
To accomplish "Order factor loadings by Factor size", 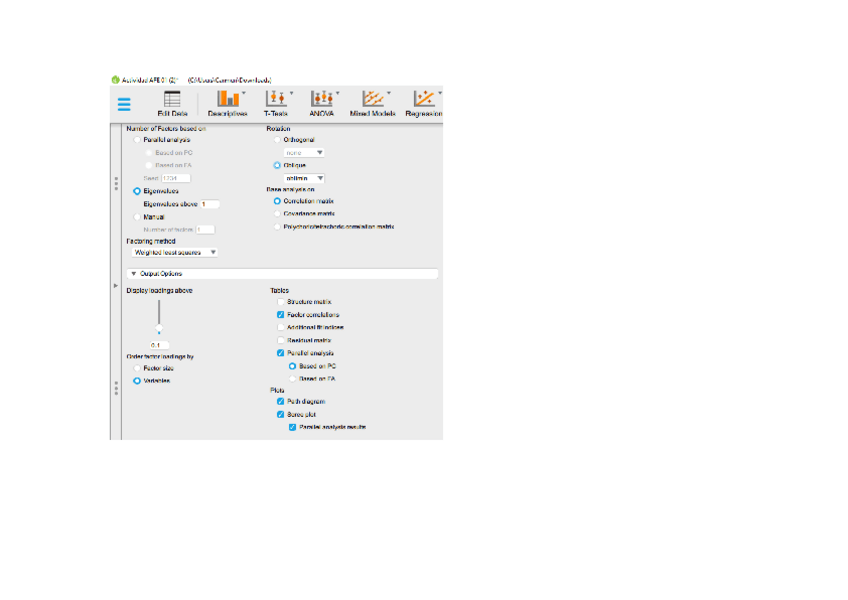I will point(137,368).
